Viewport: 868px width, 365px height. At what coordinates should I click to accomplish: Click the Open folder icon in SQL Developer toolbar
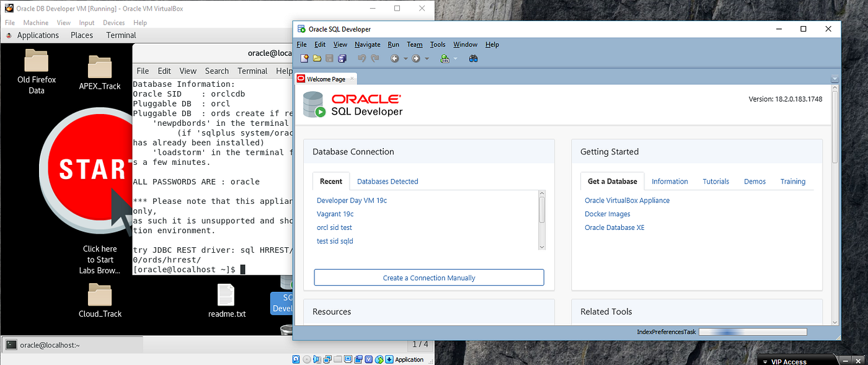click(317, 58)
